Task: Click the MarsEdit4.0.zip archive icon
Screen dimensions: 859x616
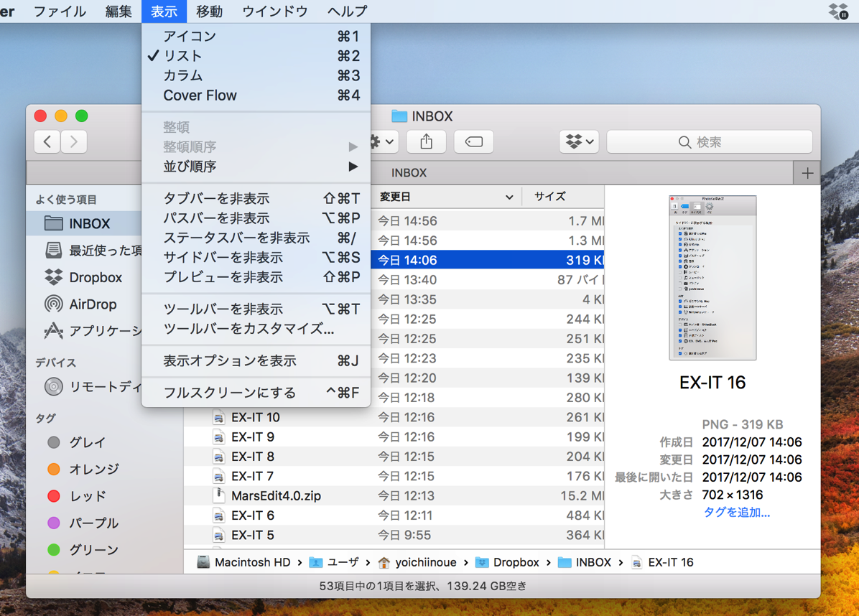Action: [x=218, y=495]
